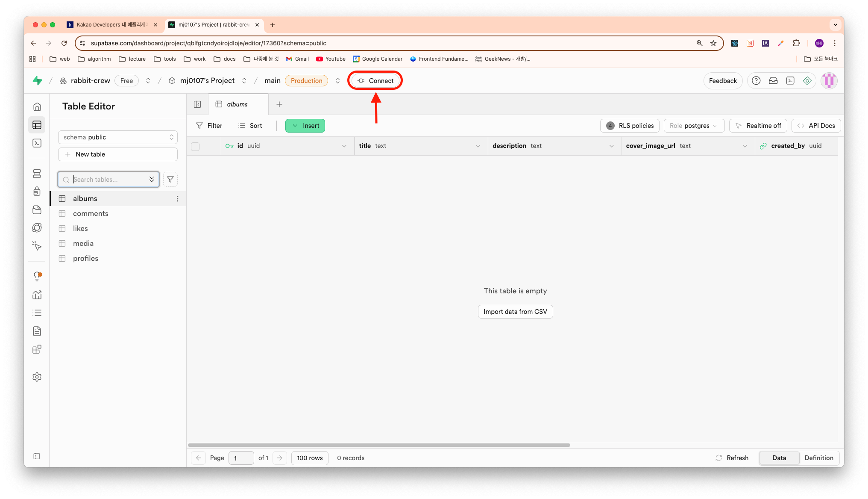The height and width of the screenshot is (499, 868).
Task: Check the select-all rows checkbox
Action: point(195,146)
